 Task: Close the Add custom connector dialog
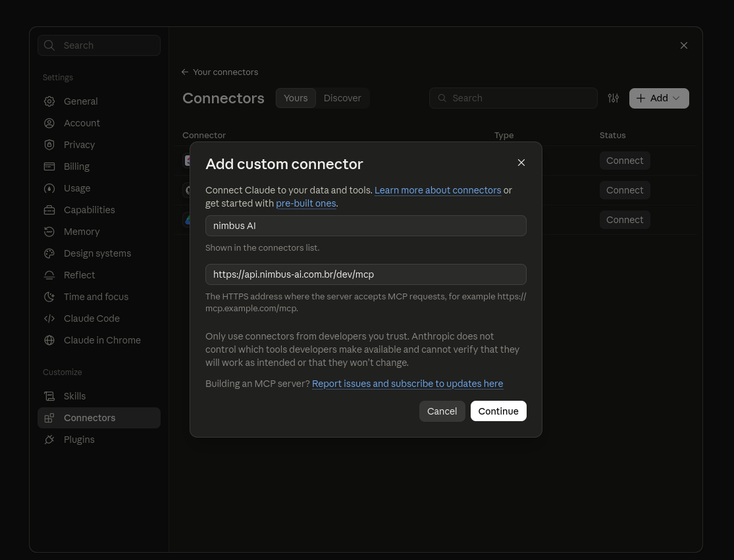(x=521, y=163)
